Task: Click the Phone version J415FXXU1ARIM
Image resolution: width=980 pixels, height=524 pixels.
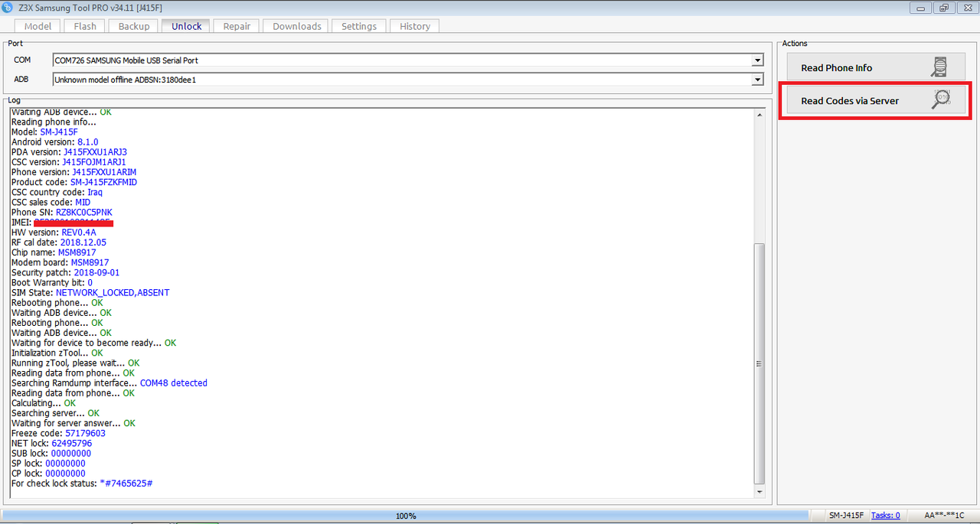Action: point(104,172)
